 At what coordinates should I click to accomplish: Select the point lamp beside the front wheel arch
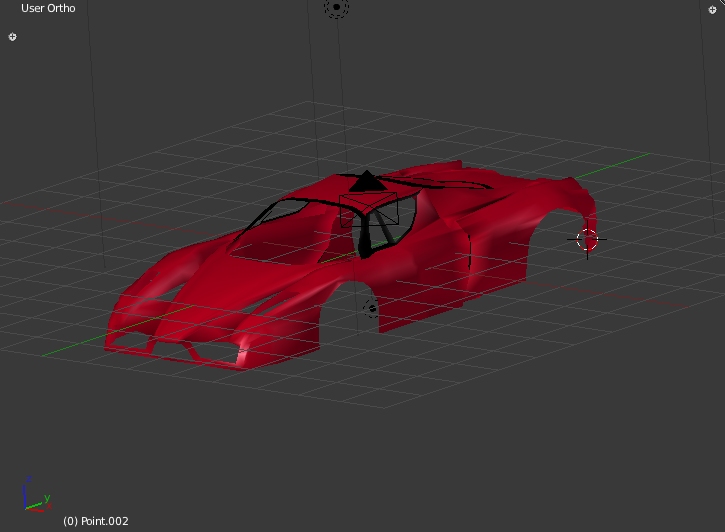coord(371,308)
